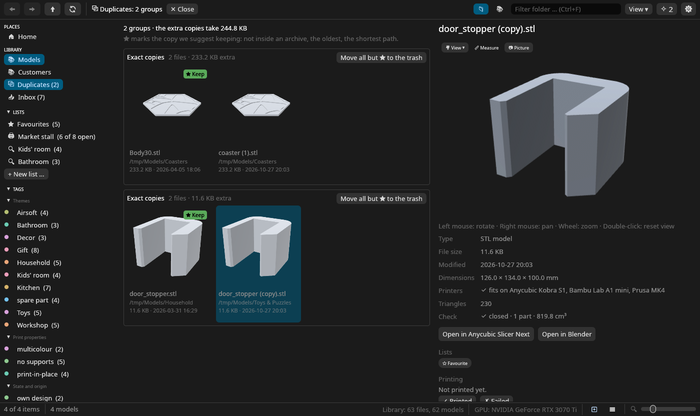700x416 pixels.
Task: Switch to the grid view icon in status bar
Action: (594, 409)
